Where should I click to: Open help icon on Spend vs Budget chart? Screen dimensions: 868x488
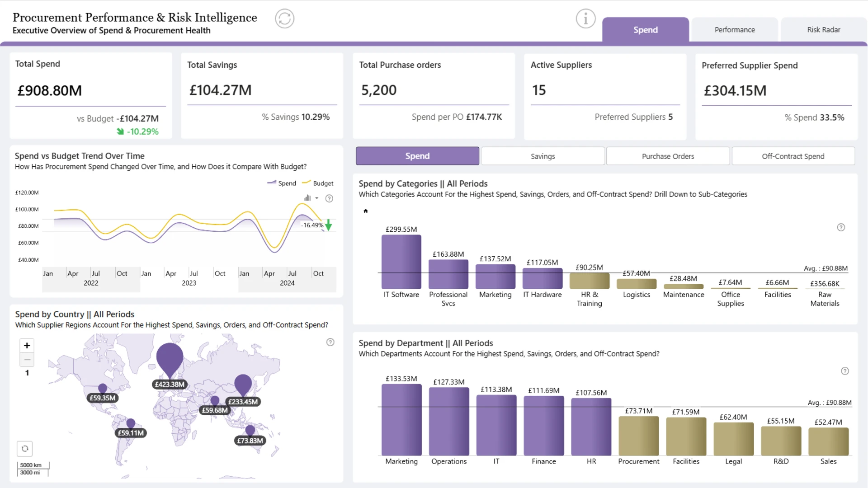coord(329,198)
